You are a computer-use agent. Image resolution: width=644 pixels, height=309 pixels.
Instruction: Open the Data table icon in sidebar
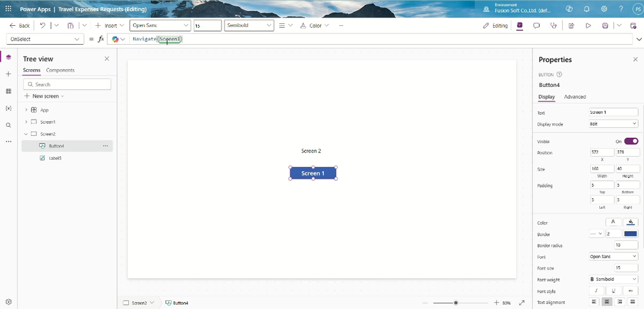9,91
